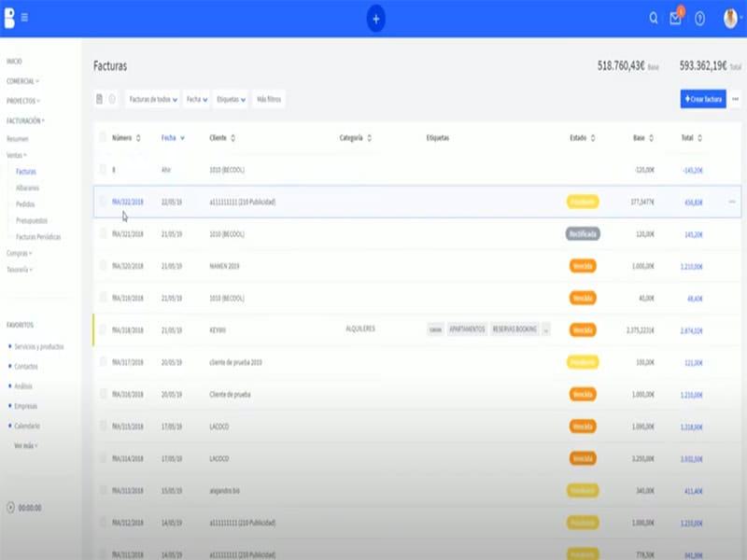Start the 00:00:00 timer play icon
The image size is (747, 560).
[10, 508]
